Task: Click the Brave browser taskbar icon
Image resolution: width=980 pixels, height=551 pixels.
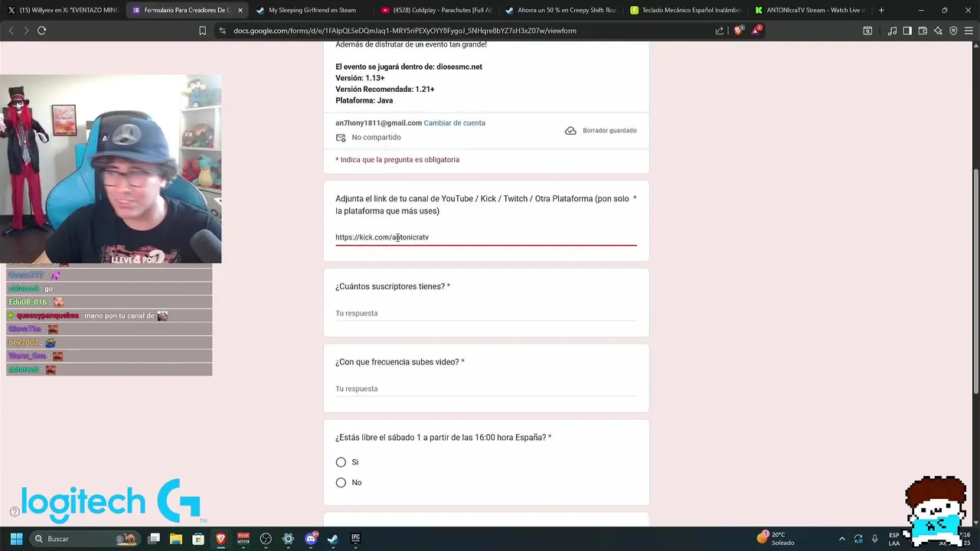Action: click(x=220, y=539)
